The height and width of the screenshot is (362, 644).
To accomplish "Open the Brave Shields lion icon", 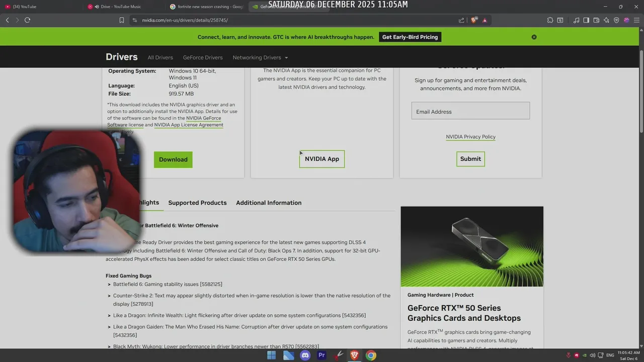I will pyautogui.click(x=473, y=20).
